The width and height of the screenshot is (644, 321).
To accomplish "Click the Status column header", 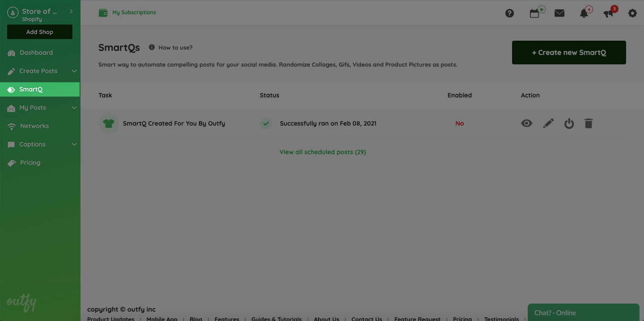I will pyautogui.click(x=269, y=95).
